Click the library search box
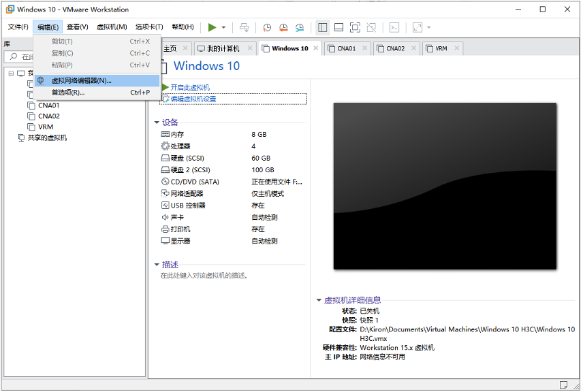This screenshot has height=392, width=583. 19,57
